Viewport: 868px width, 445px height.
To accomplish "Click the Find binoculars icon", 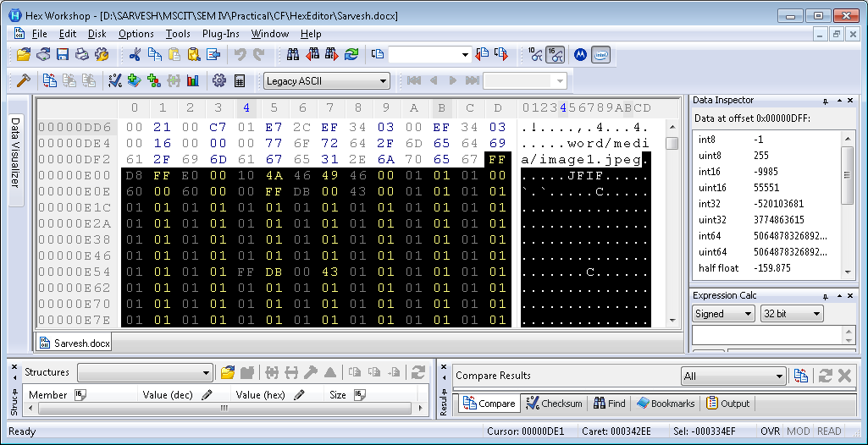I will coord(293,54).
